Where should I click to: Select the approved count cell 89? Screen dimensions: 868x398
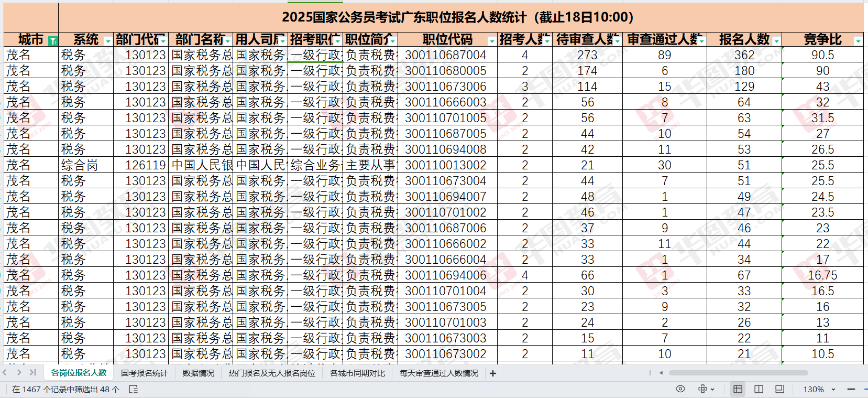pos(665,55)
